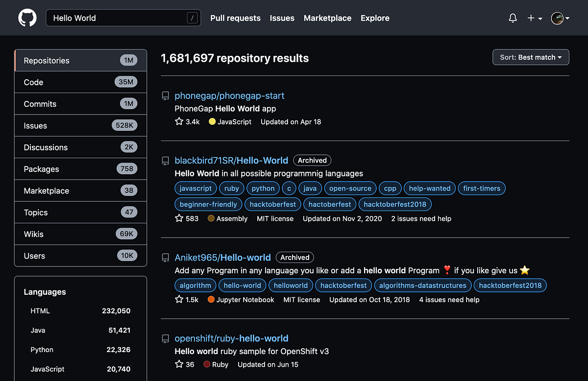Select the Topics results filter

(x=81, y=213)
